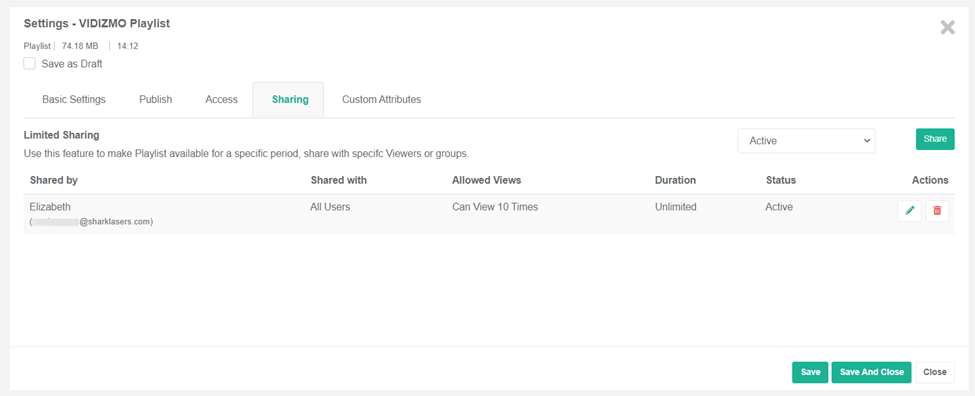
Task: Click the Allowed Views column header
Action: [486, 180]
